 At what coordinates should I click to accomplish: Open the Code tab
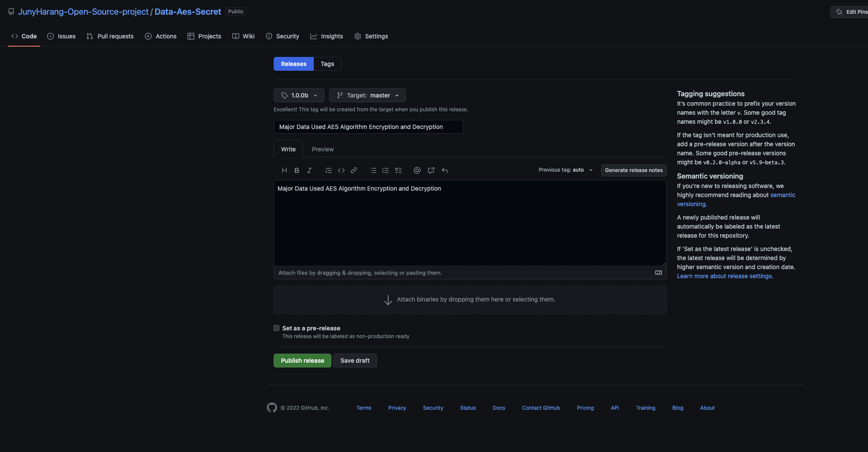pos(24,36)
